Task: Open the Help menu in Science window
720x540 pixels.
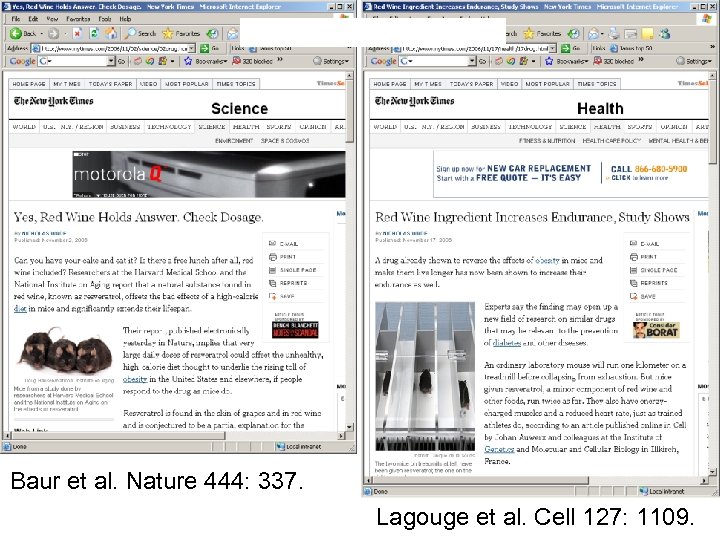Action: coord(125,19)
